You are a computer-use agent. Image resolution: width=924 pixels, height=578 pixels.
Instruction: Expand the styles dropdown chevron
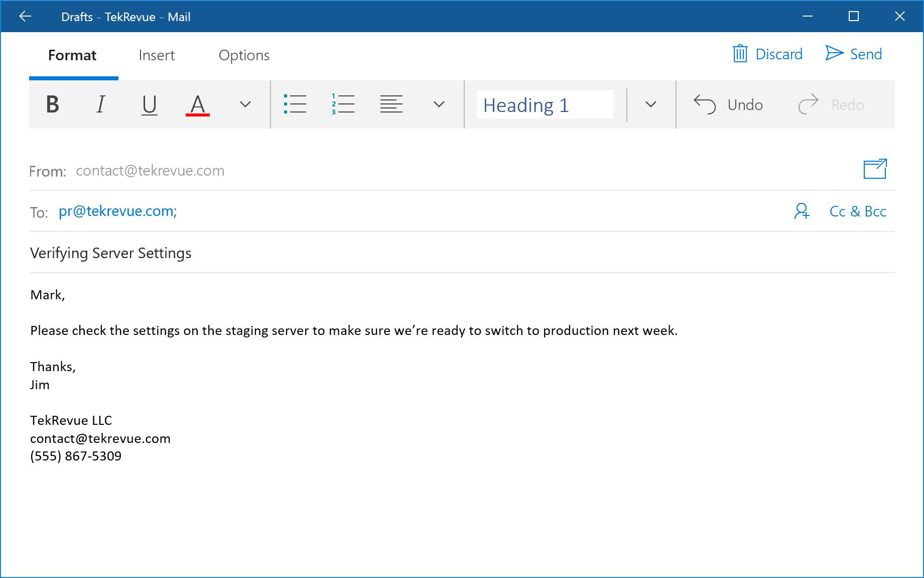click(x=651, y=104)
